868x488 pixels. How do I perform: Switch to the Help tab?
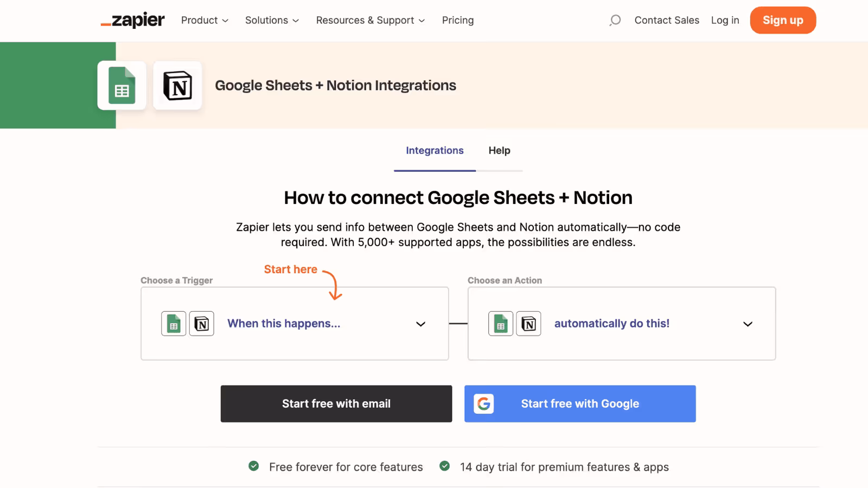pos(499,151)
